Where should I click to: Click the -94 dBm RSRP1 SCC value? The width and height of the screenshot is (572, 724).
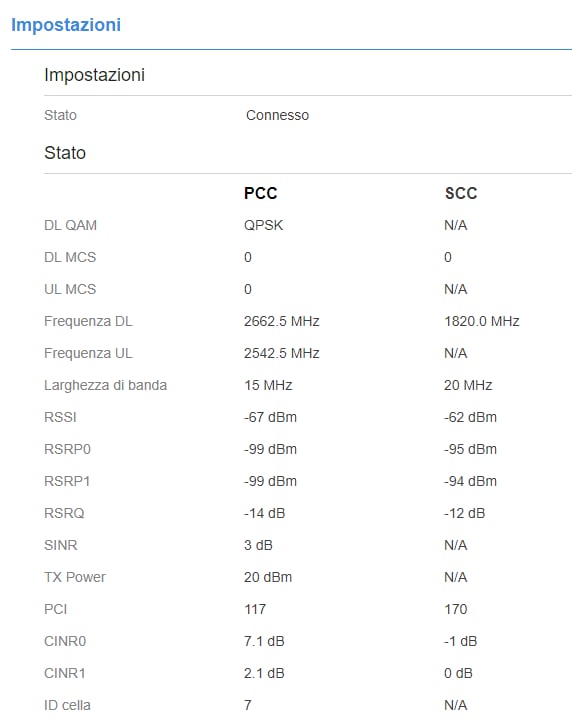tap(470, 481)
